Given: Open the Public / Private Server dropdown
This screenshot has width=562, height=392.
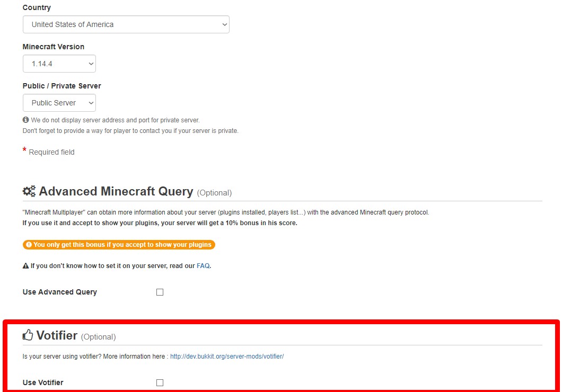Looking at the screenshot, I should [59, 103].
